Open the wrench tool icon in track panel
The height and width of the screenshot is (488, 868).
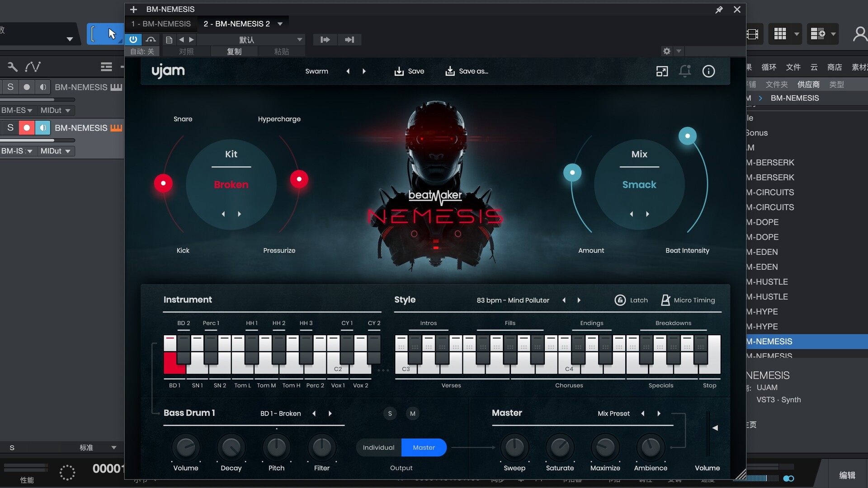(13, 67)
